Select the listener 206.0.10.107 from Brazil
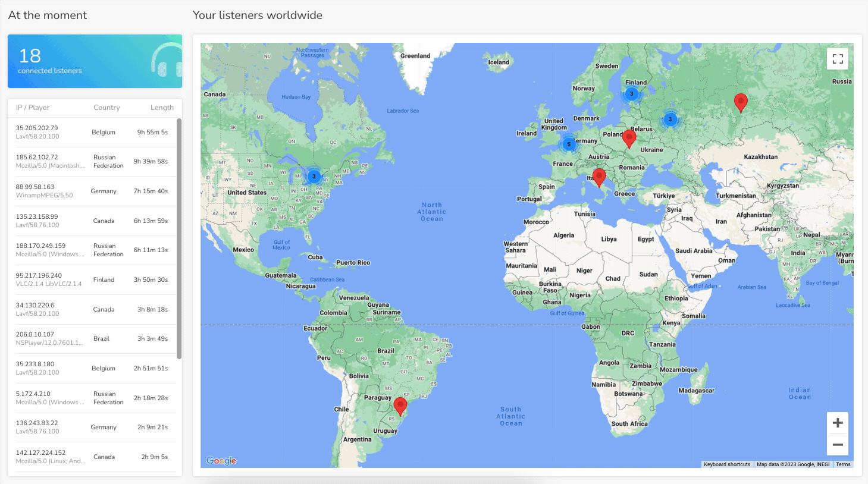Screen dimensions: 868x484 tap(92, 338)
